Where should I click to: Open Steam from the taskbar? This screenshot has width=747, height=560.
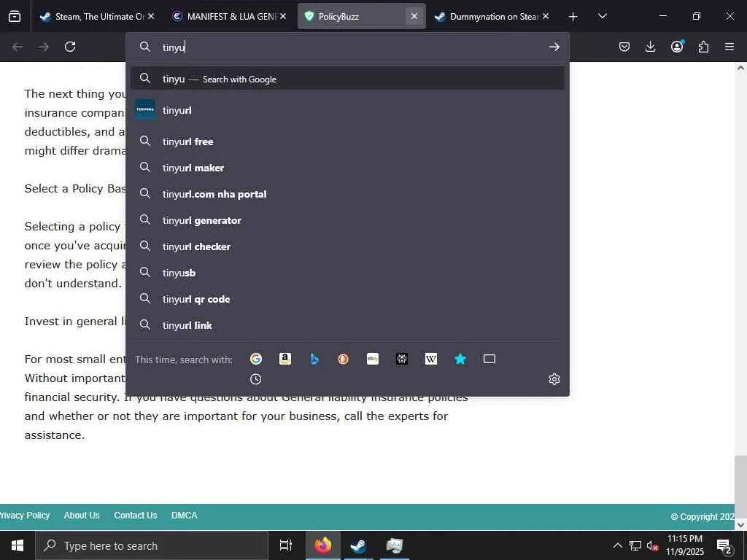[x=358, y=545]
